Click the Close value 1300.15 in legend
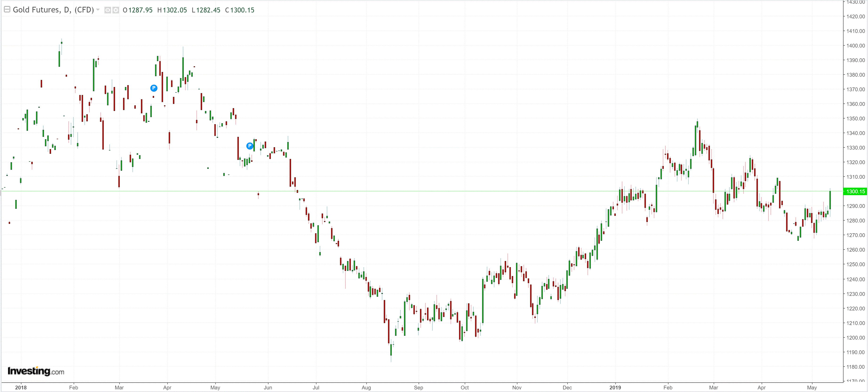The image size is (868, 392). pyautogui.click(x=242, y=10)
